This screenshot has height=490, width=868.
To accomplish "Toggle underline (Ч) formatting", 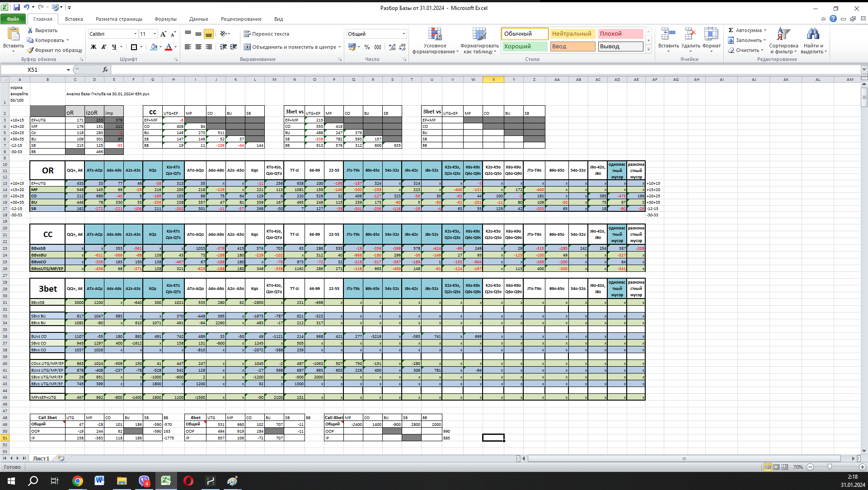I will [x=114, y=47].
